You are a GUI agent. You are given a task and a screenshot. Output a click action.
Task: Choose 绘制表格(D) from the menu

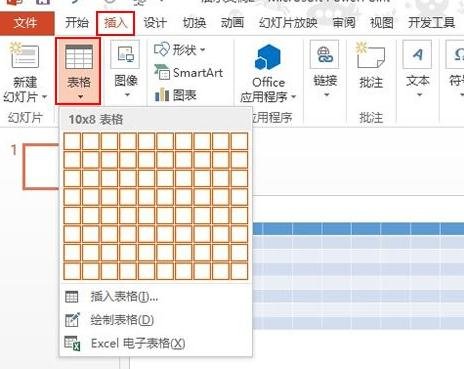[155, 320]
